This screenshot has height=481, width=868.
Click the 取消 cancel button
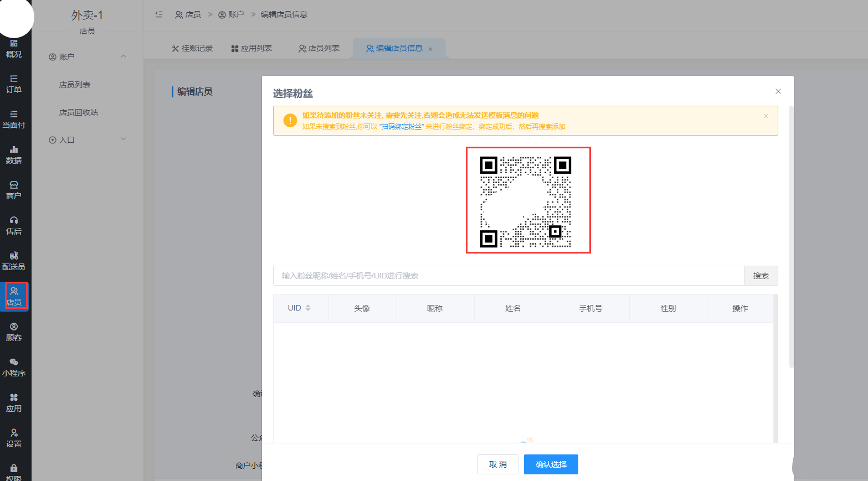(x=498, y=464)
